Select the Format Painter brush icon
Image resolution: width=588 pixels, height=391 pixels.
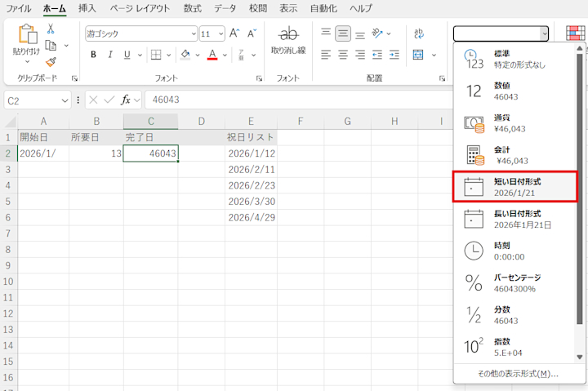(x=51, y=62)
